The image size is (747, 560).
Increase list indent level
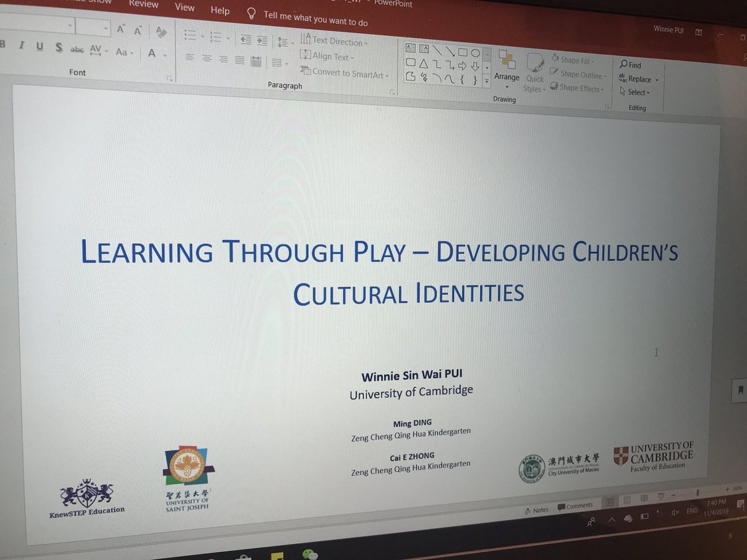point(262,40)
